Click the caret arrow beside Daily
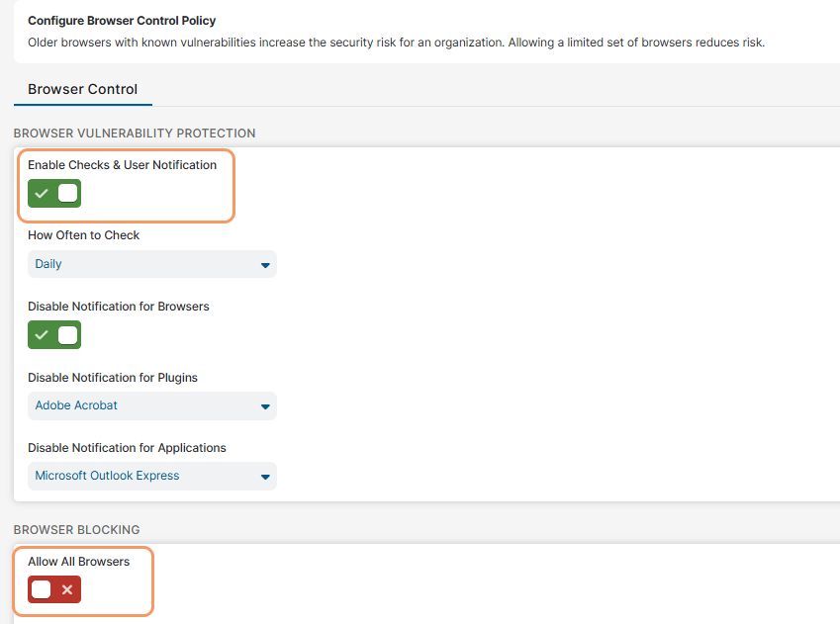The width and height of the screenshot is (840, 624). pyautogui.click(x=264, y=265)
